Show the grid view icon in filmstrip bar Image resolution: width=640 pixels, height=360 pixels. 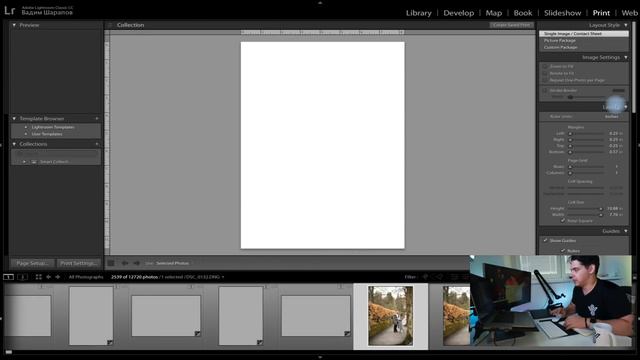[38, 277]
